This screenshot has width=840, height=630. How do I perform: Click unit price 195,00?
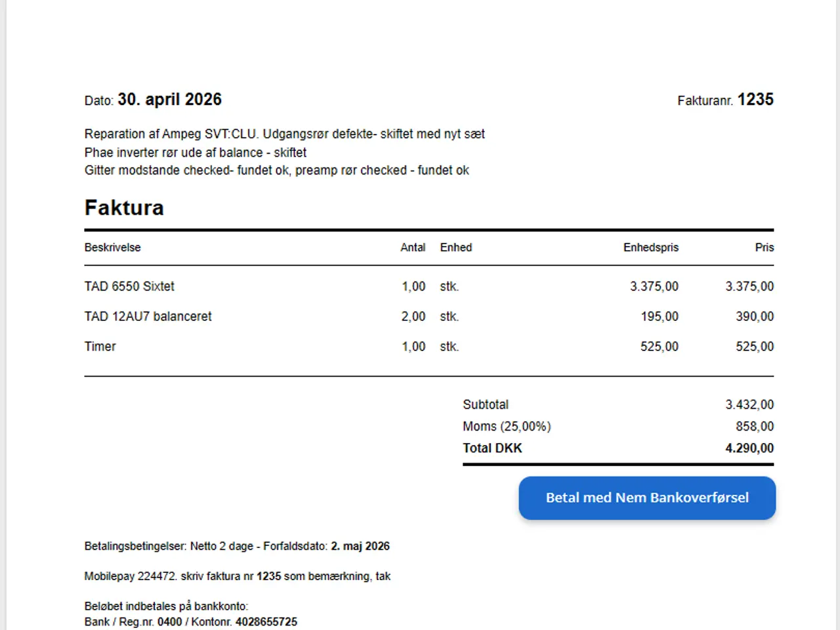(660, 316)
